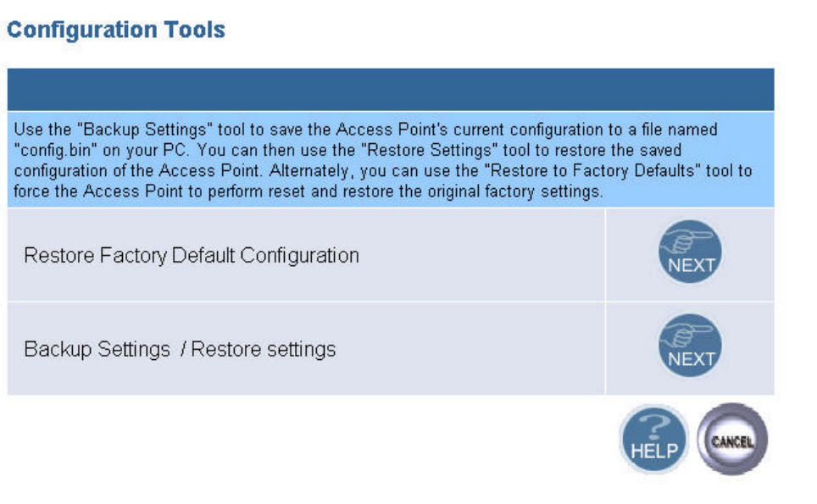Click NEXT icon for Restore Factory Default Configuration
Viewport: 817px width, 504px height.
coord(690,252)
